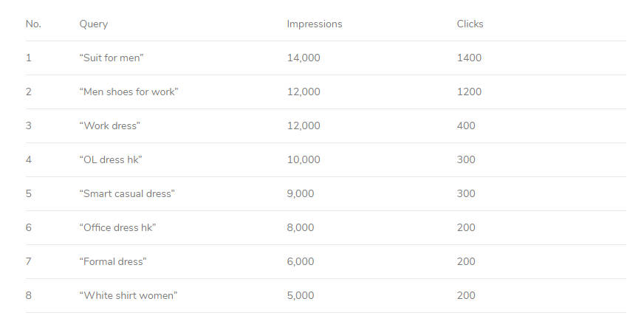The width and height of the screenshot is (644, 327).
Task: Click the "Smart casual dress" query
Action: [x=127, y=193]
